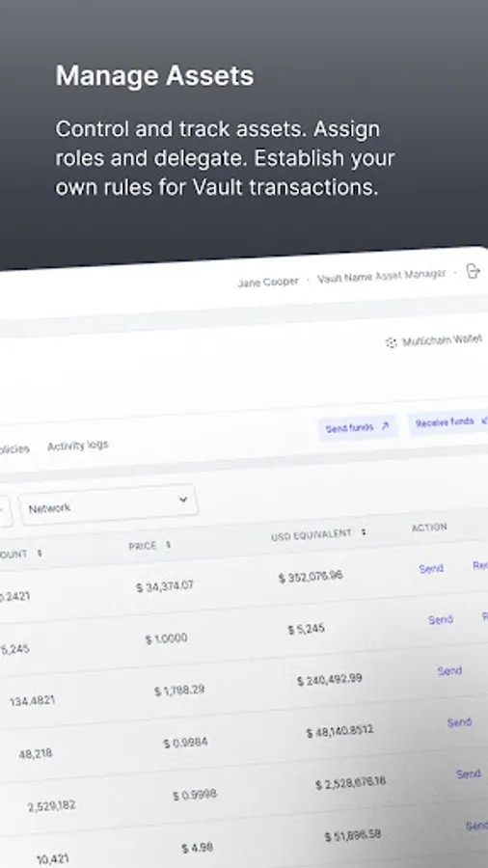Click the arrow icon in Send funds
This screenshot has width=488, height=868.
pos(386,426)
